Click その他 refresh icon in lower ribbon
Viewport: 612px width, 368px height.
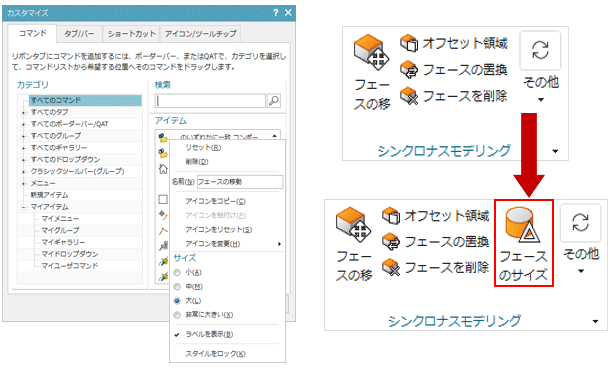(x=580, y=223)
